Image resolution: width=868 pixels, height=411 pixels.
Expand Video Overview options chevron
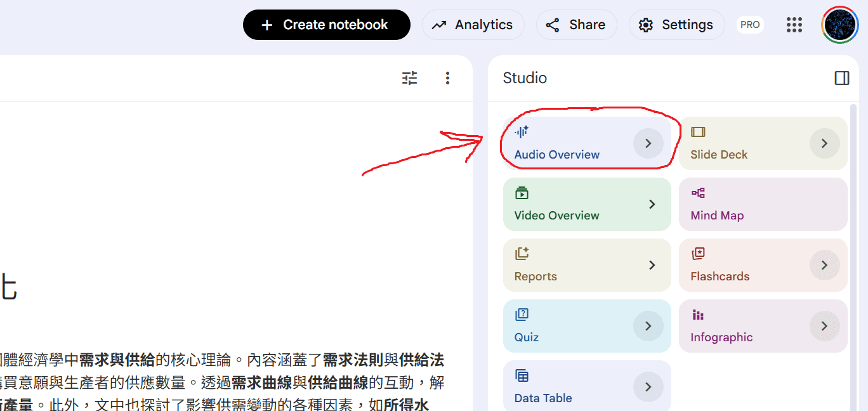coord(652,204)
